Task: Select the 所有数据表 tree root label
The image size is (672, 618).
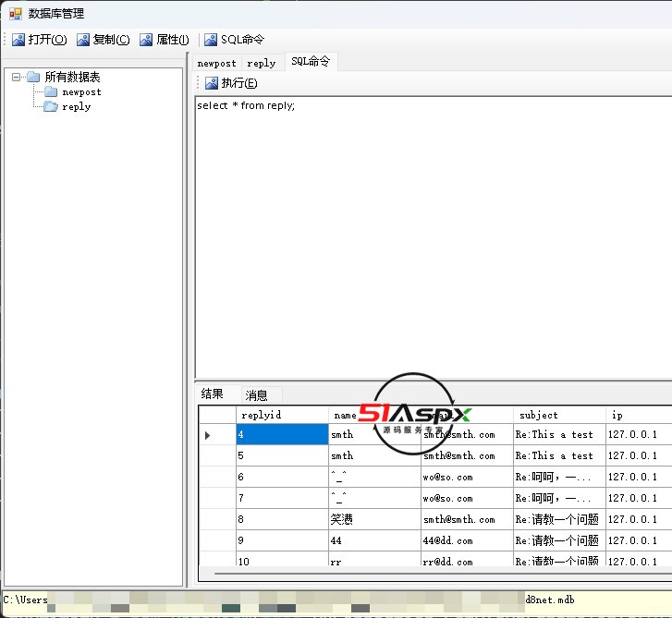Action: pyautogui.click(x=72, y=77)
